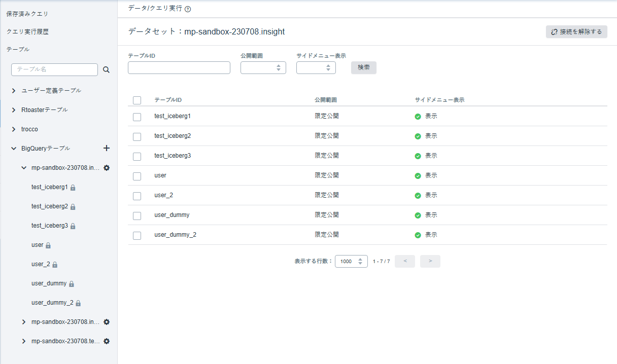Check the test_iceberg3 row checkbox
The height and width of the screenshot is (364, 617).
[137, 157]
